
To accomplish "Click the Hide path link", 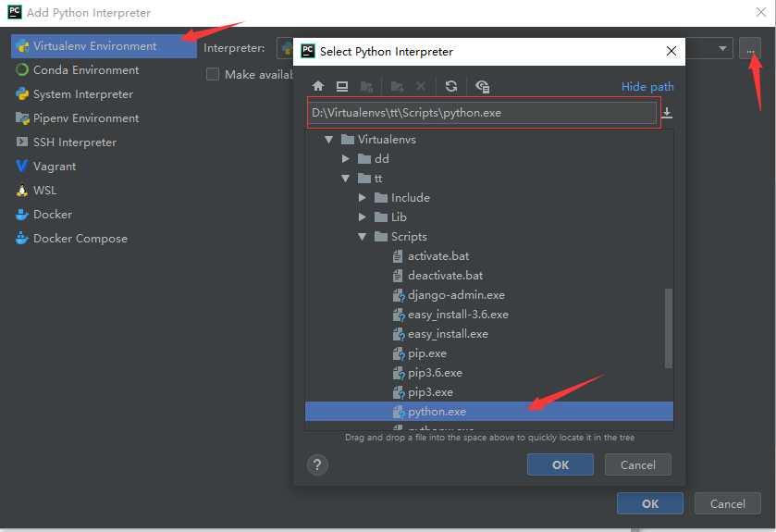I will [647, 87].
